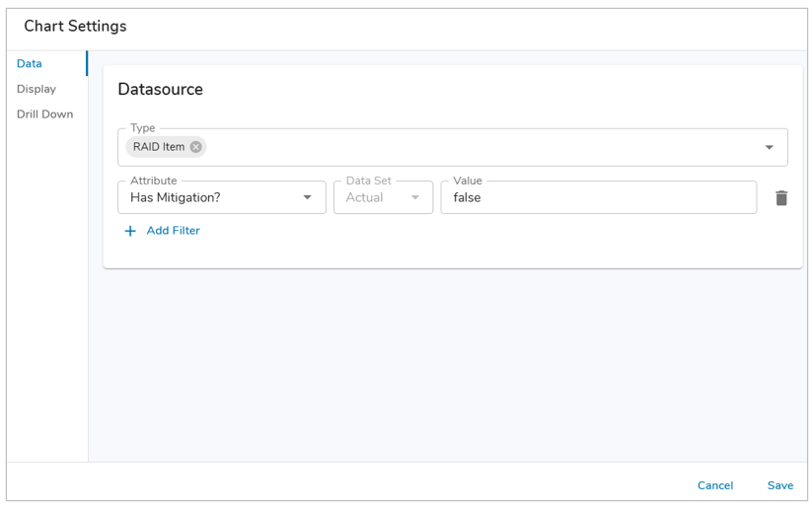This screenshot has height=508, width=812.
Task: Expand the Type dropdown arrow
Action: (x=770, y=148)
